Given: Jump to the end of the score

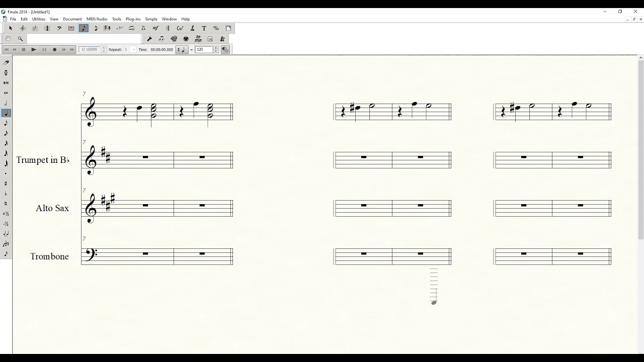Looking at the screenshot, I should (x=72, y=49).
